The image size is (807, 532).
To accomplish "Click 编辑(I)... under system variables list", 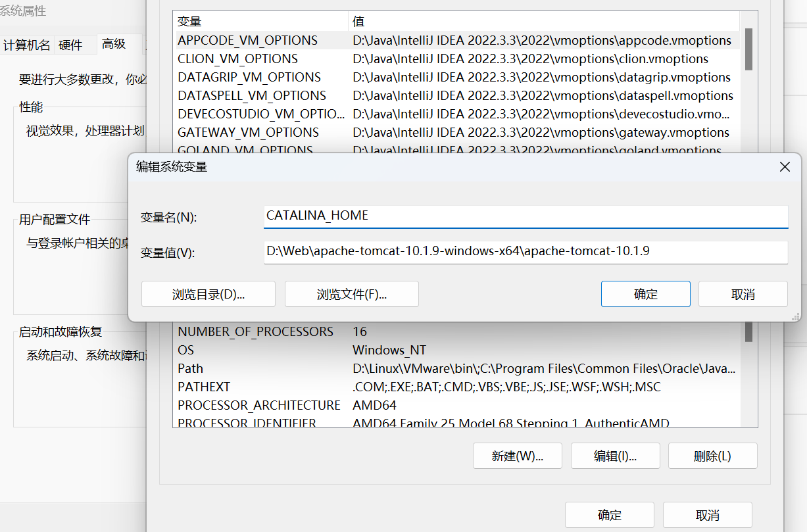I will tap(616, 456).
